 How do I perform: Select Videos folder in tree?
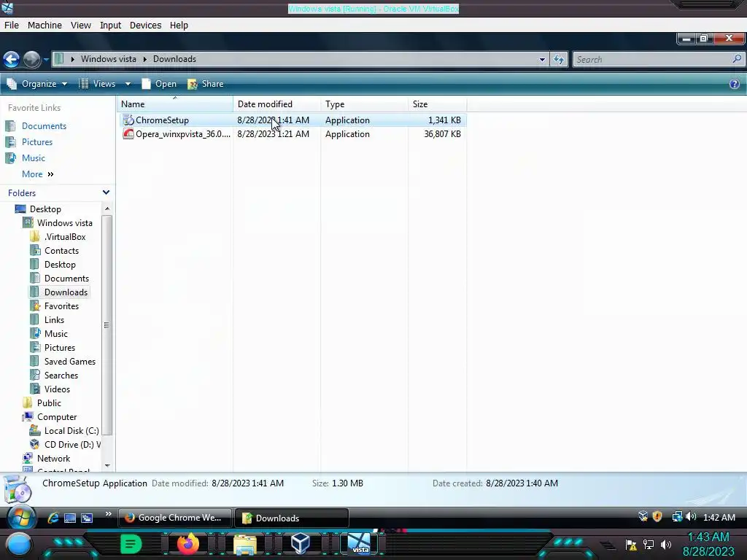(x=57, y=389)
